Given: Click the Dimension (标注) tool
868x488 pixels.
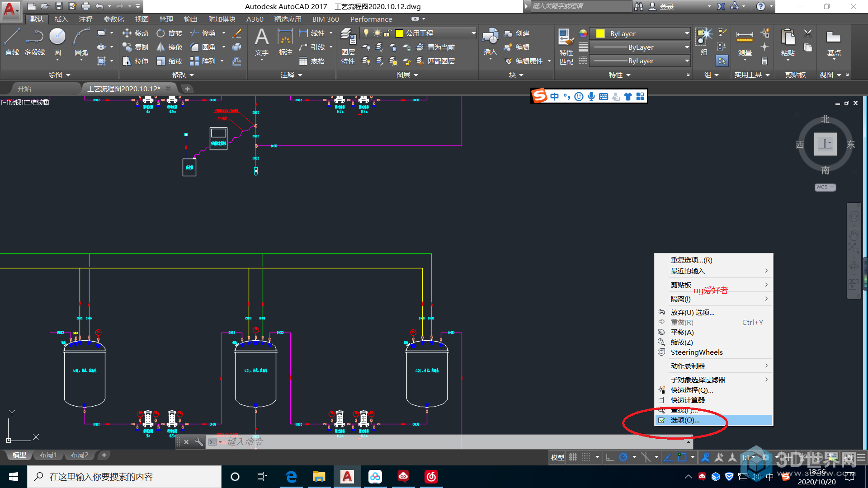Looking at the screenshot, I should pyautogui.click(x=285, y=42).
